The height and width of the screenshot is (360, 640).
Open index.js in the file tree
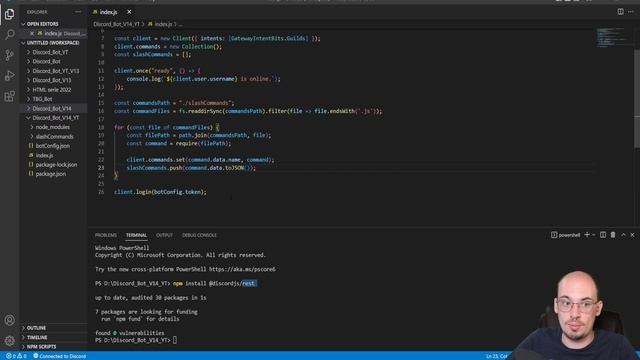(53, 155)
